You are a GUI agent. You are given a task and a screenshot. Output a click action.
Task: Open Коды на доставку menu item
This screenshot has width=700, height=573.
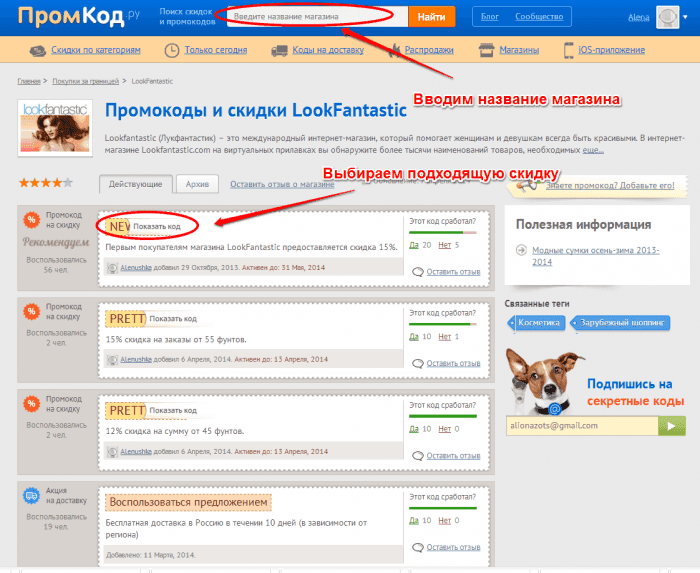click(x=328, y=50)
